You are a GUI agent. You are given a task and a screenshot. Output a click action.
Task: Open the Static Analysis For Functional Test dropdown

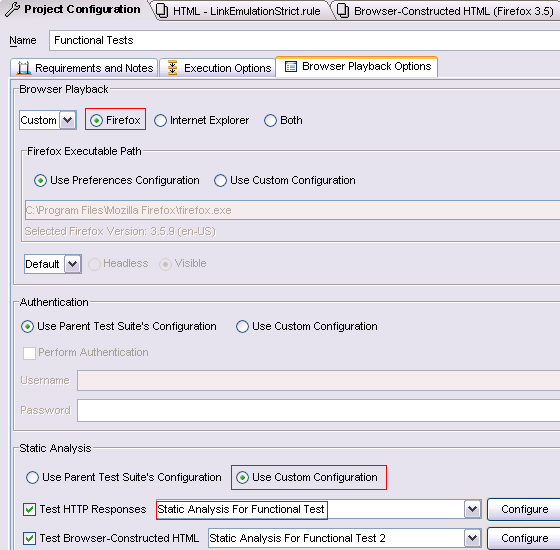472,509
